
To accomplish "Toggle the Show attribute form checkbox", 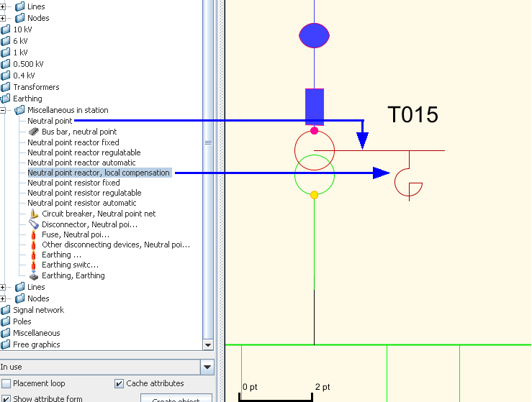I will [x=6, y=398].
